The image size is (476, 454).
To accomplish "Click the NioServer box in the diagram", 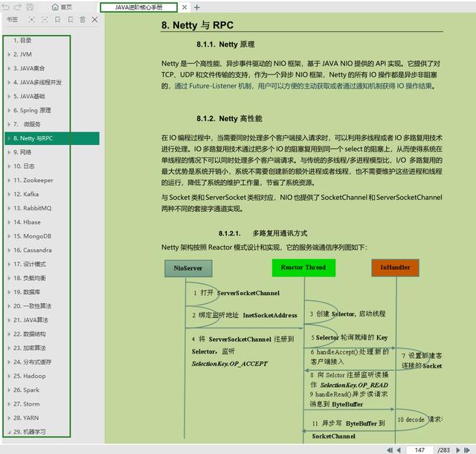I will pyautogui.click(x=188, y=268).
